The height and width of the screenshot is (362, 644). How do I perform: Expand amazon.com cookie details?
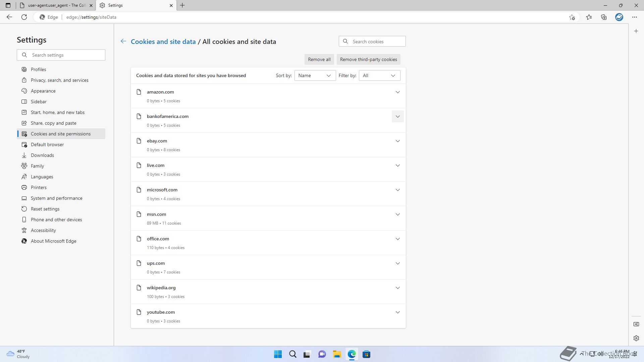click(x=398, y=92)
